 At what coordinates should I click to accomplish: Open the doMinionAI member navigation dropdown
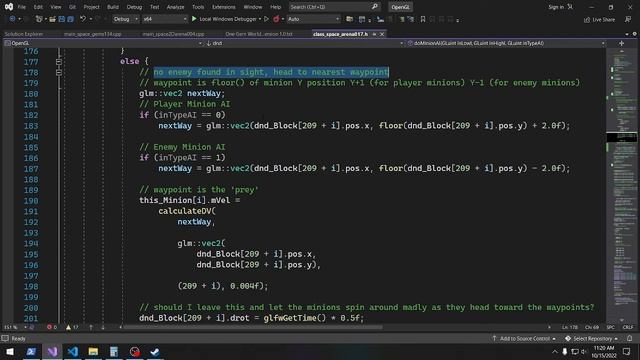(x=506, y=43)
